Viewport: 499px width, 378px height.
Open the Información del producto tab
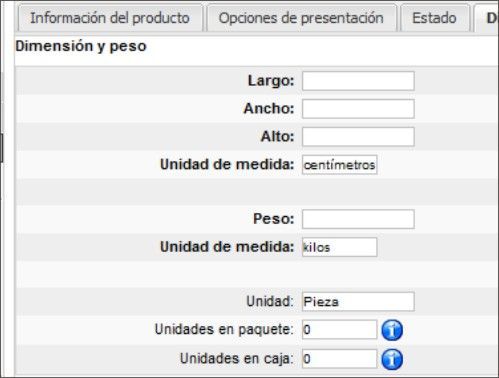110,18
